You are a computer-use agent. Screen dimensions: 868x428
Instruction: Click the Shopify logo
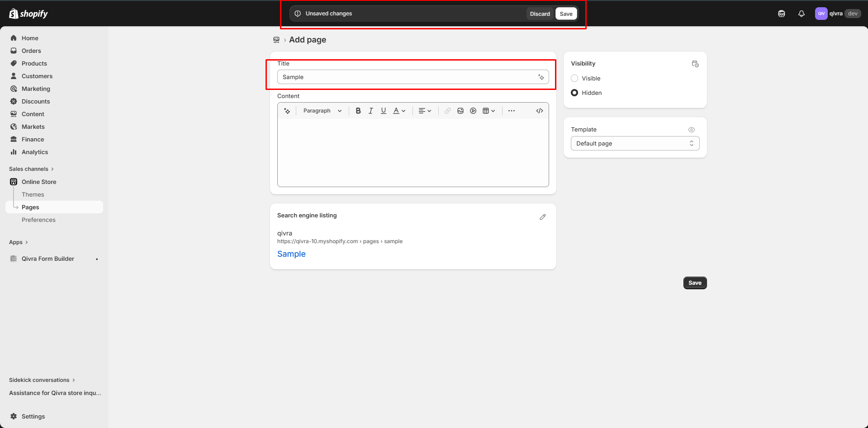click(28, 14)
